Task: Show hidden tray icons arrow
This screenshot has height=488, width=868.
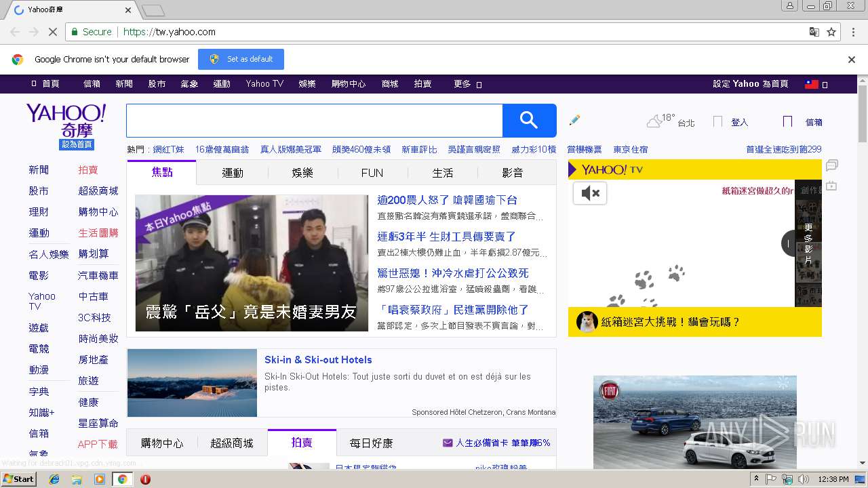Action: pos(757,479)
